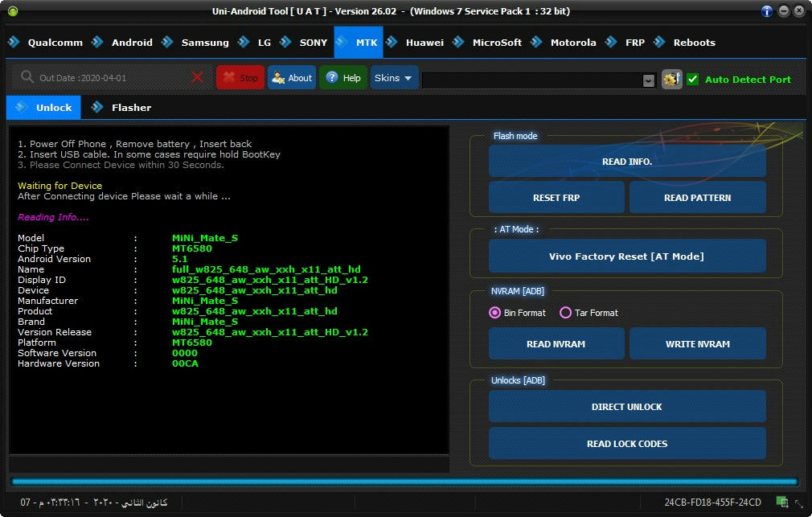Select the LG tab
This screenshot has height=517, width=812.
point(255,43)
